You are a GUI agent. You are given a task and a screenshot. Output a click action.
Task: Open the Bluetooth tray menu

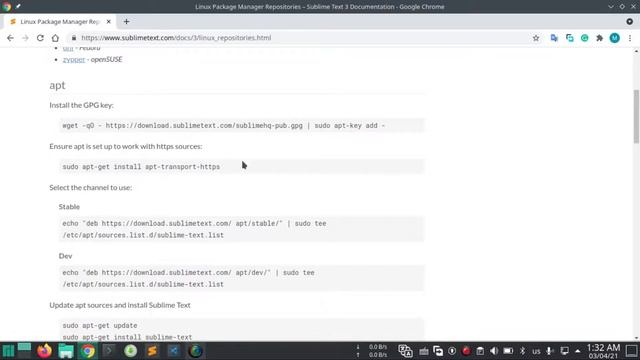click(x=522, y=351)
